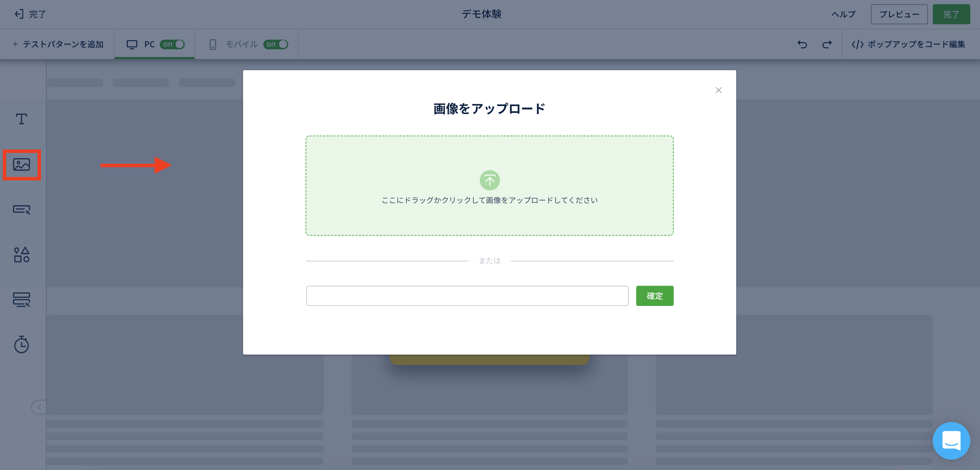The width and height of the screenshot is (980, 470).
Task: Select the Text tool in the sidebar
Action: [21, 119]
